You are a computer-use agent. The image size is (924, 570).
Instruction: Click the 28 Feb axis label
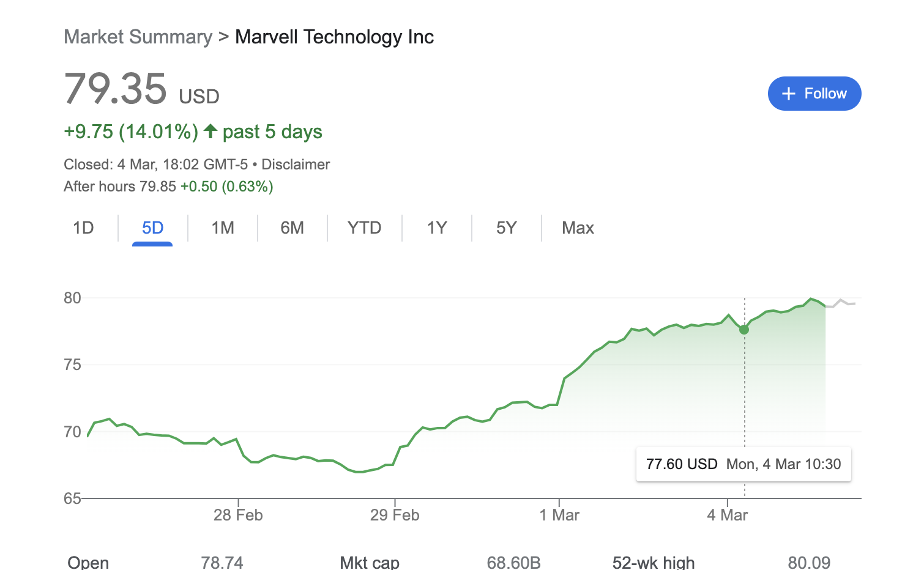[238, 515]
